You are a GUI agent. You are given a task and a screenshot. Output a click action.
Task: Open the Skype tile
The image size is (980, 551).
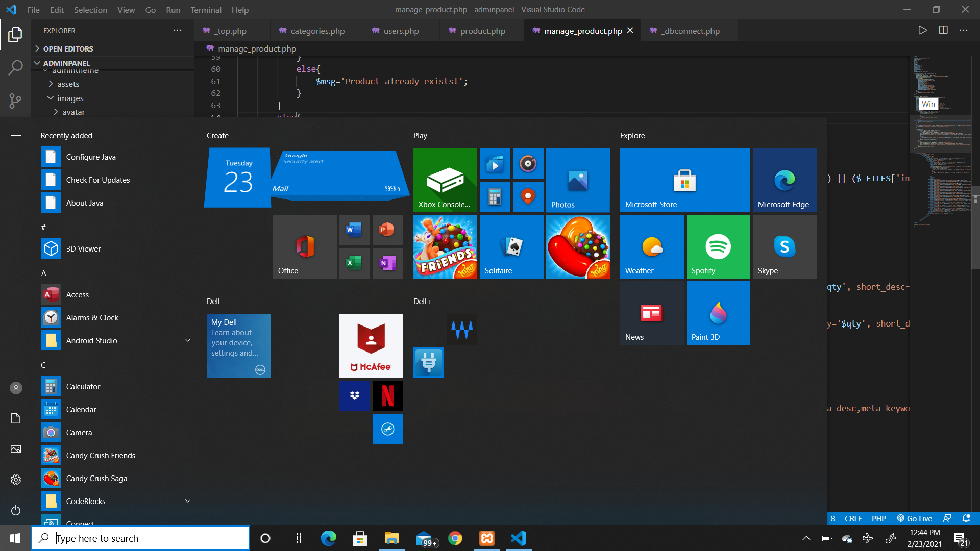point(784,246)
